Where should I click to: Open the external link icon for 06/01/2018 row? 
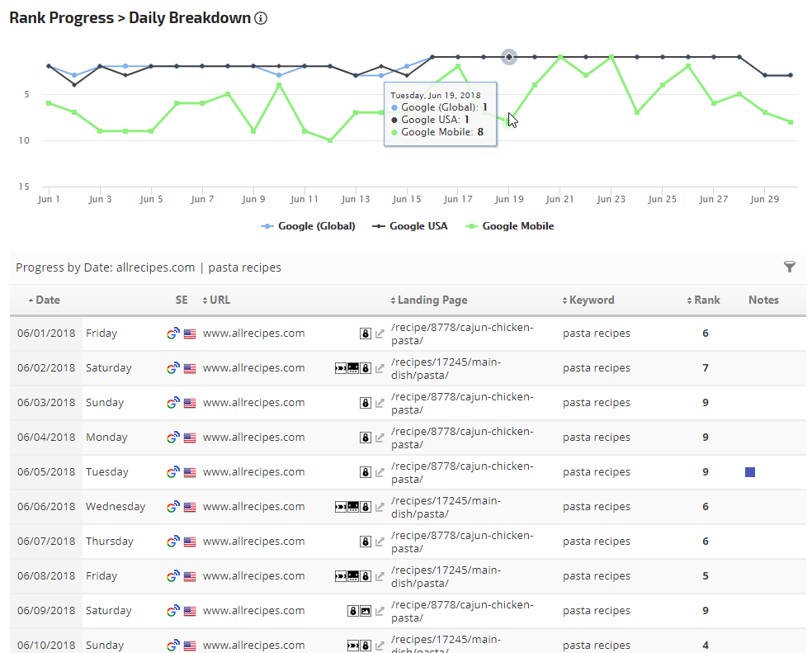[x=380, y=334]
